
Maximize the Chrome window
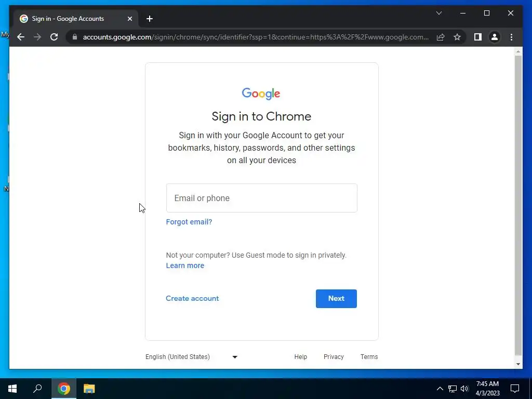[486, 13]
